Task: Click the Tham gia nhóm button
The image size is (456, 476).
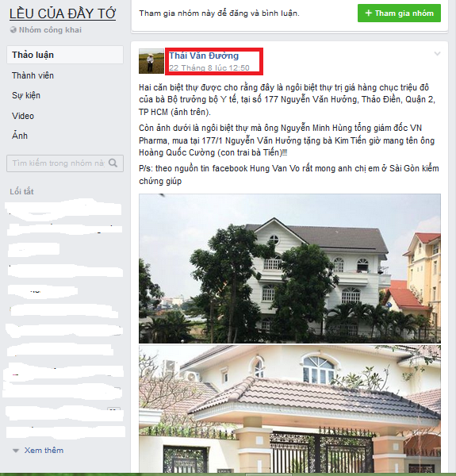Action: (399, 13)
